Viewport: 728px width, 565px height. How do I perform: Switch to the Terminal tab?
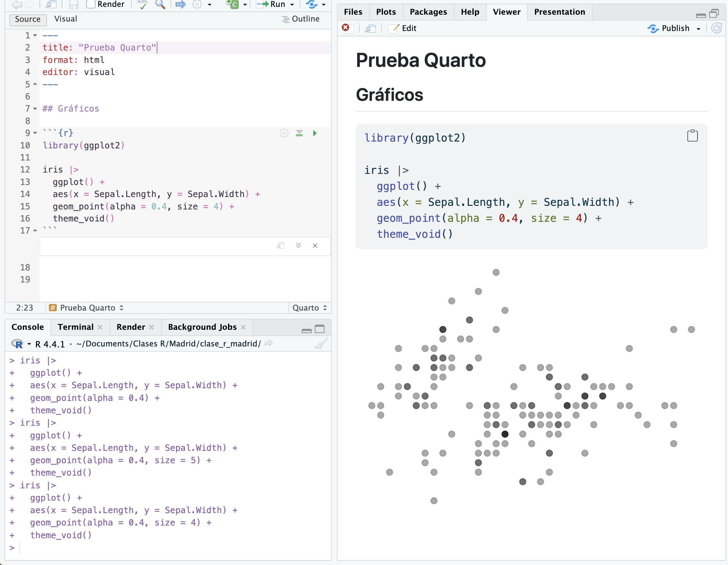pos(76,327)
